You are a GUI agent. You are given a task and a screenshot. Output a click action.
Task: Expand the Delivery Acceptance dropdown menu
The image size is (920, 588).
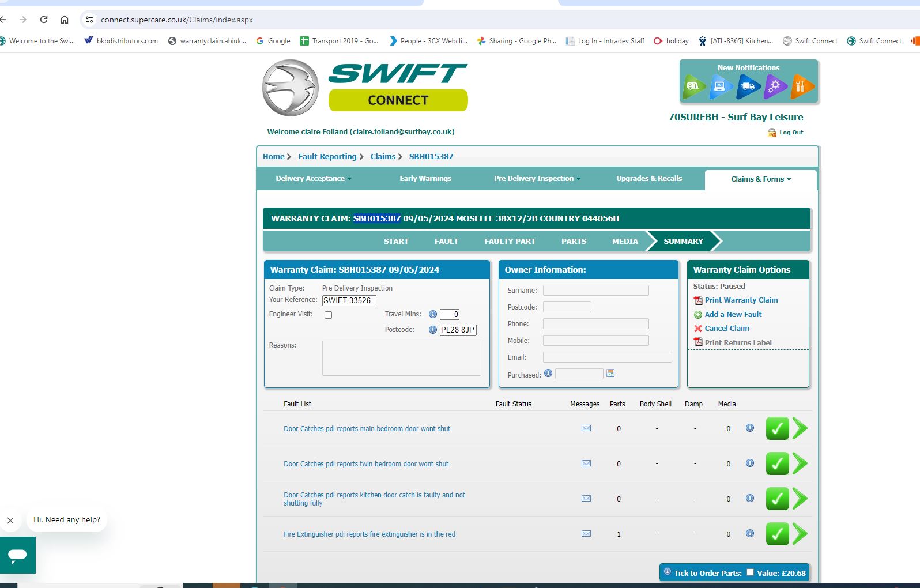[x=313, y=179]
